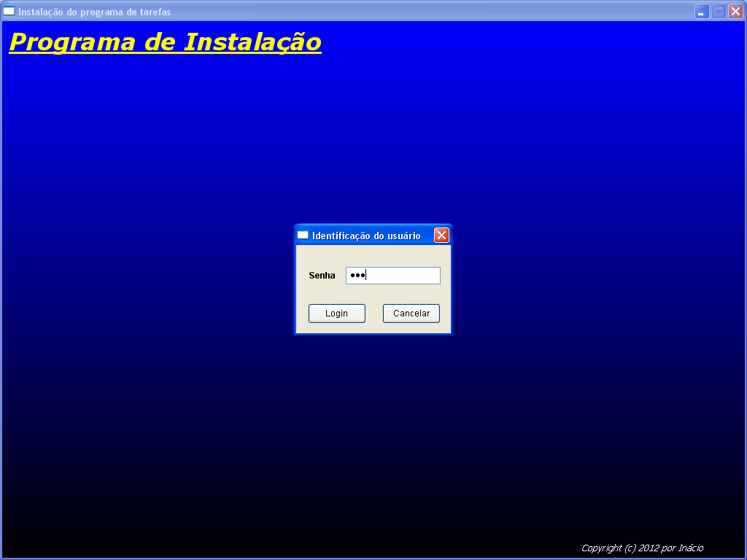
Task: Close the Identificação do usuário dialog
Action: [x=441, y=236]
